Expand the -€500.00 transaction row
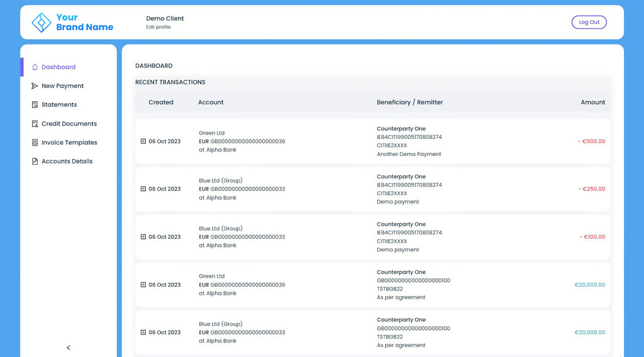This screenshot has width=644, height=357. 143,141
